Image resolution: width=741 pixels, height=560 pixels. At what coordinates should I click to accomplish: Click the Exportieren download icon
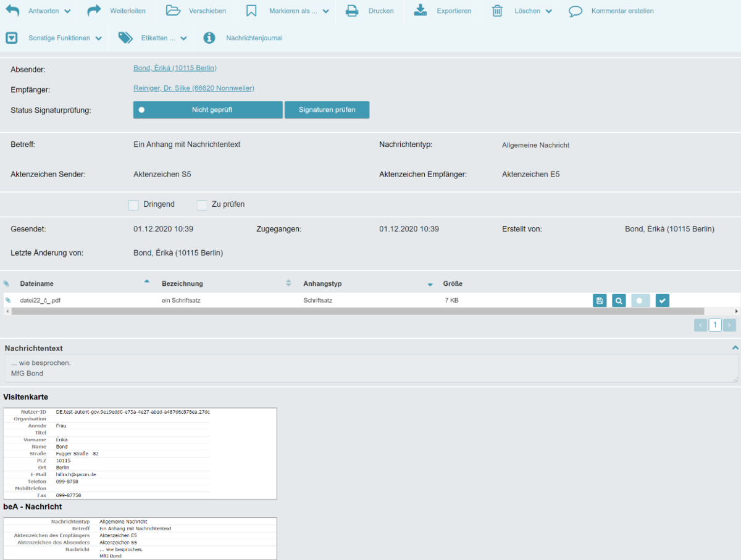420,10
